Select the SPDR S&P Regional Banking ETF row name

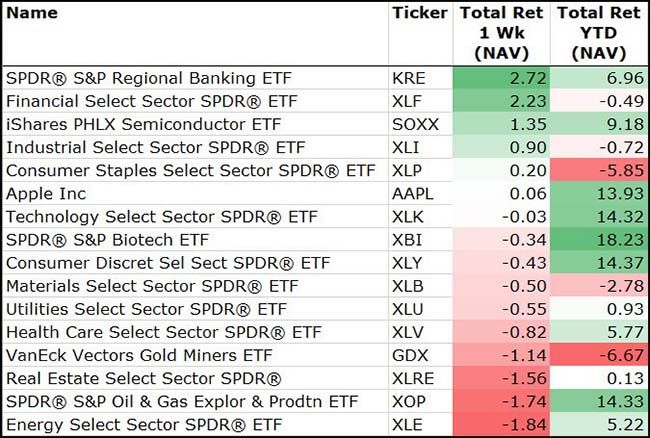pos(140,77)
